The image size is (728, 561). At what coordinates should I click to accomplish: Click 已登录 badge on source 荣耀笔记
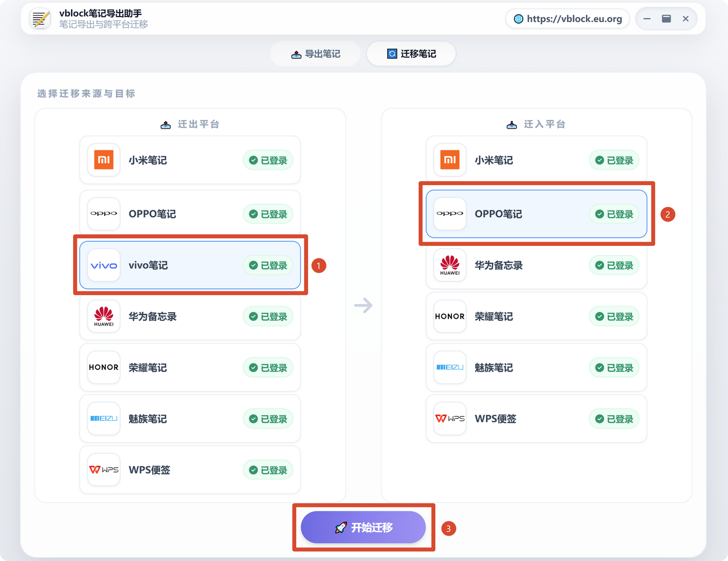click(x=268, y=368)
